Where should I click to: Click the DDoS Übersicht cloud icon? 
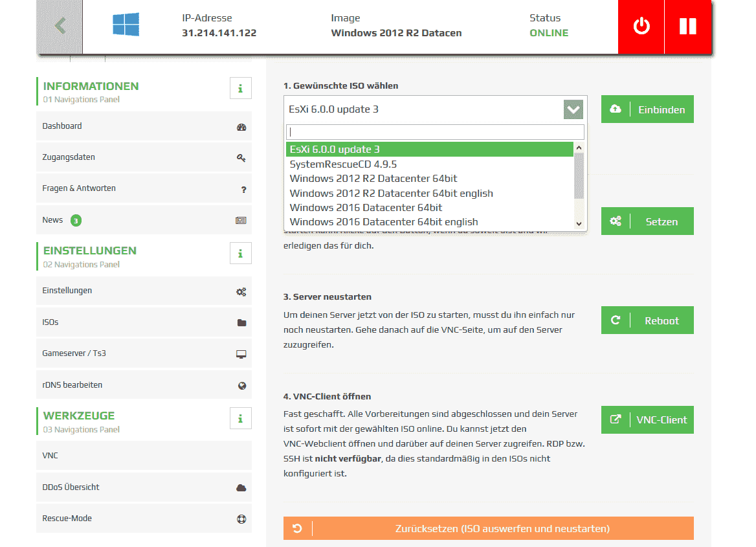click(x=241, y=488)
